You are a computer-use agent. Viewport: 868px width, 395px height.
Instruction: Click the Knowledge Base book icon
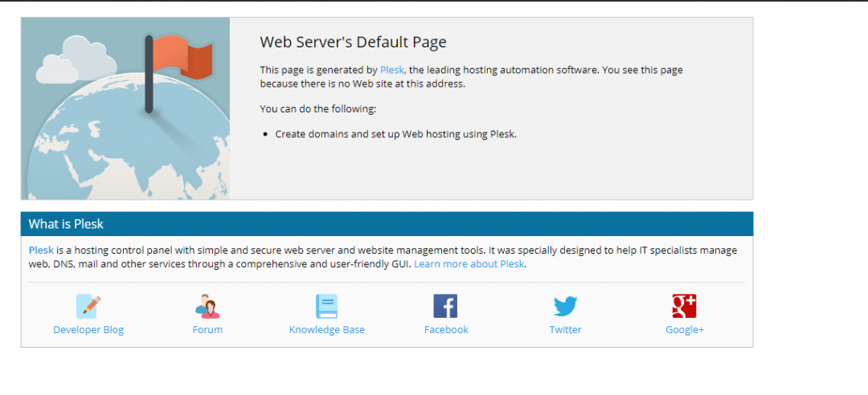pyautogui.click(x=326, y=306)
